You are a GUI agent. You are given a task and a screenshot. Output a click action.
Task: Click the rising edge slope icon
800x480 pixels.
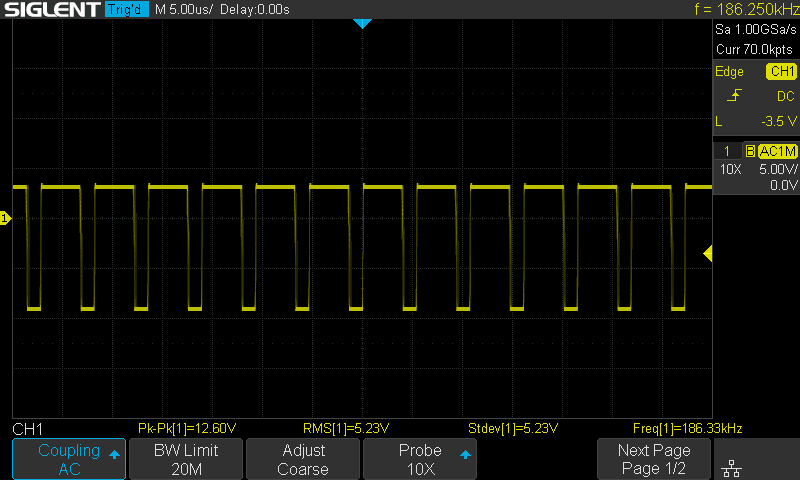click(x=735, y=96)
